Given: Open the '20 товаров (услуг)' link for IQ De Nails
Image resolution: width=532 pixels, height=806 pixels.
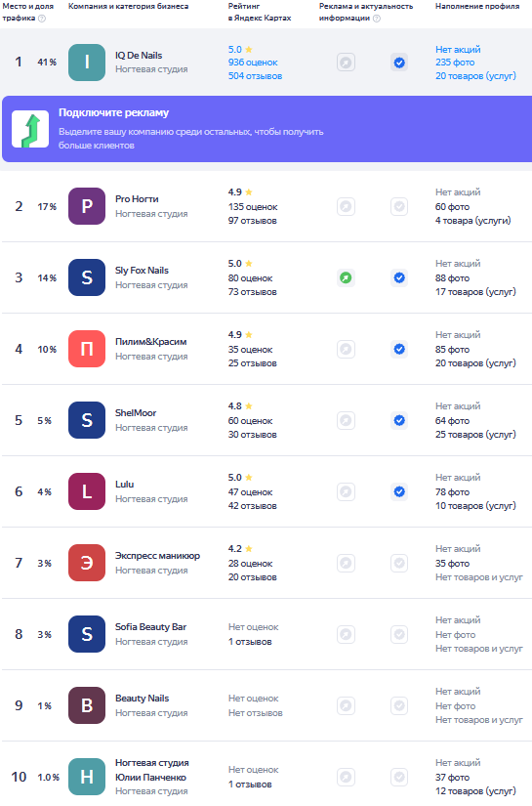Looking at the screenshot, I should (x=475, y=75).
